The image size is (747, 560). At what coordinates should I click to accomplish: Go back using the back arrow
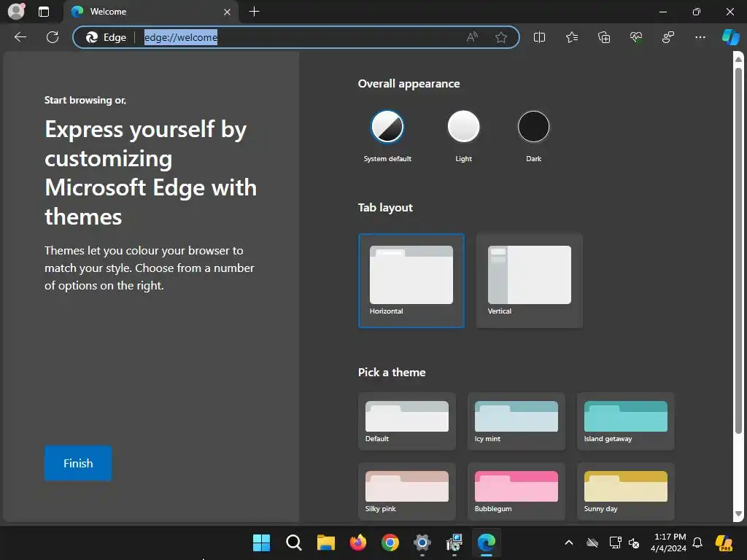click(x=20, y=37)
